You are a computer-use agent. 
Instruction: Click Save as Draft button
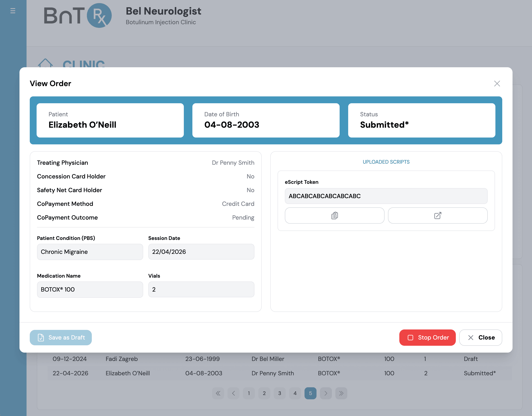click(x=61, y=337)
